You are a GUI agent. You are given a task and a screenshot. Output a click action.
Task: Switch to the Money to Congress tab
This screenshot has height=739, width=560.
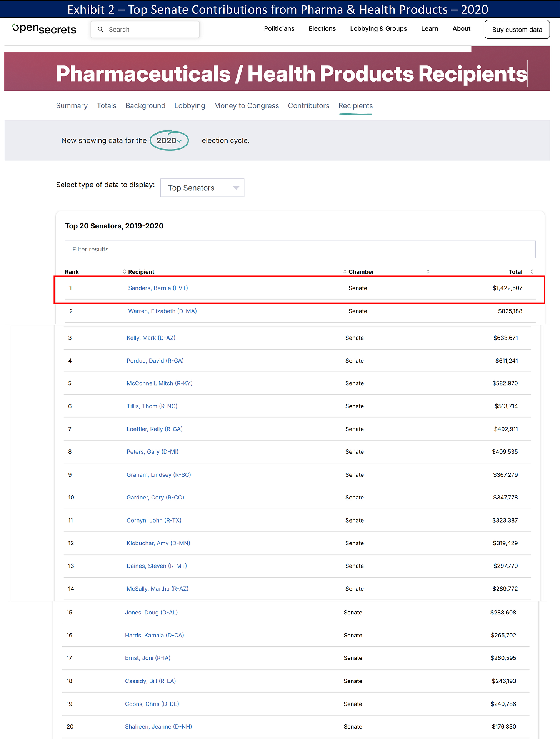pyautogui.click(x=247, y=106)
